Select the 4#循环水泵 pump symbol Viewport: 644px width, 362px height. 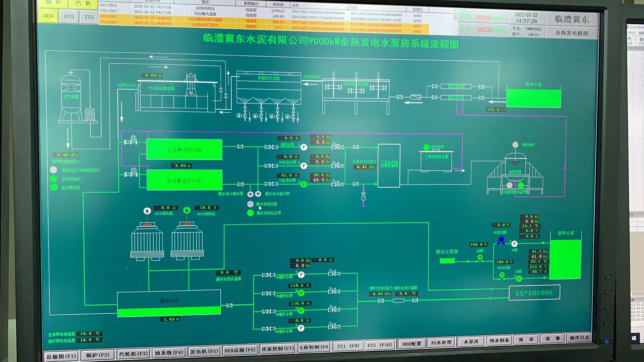point(301,328)
